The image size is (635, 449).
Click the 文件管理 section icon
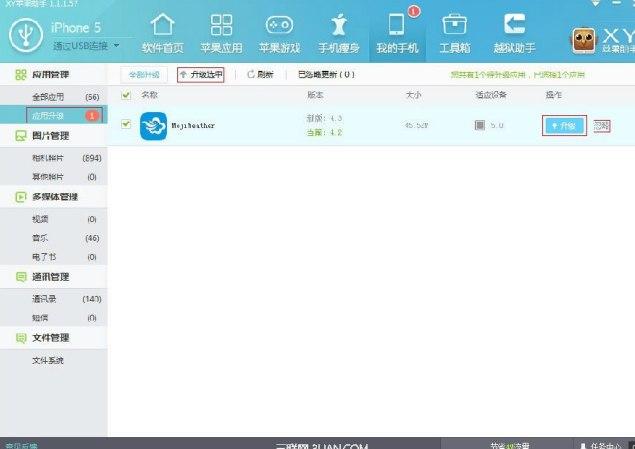pos(21,338)
